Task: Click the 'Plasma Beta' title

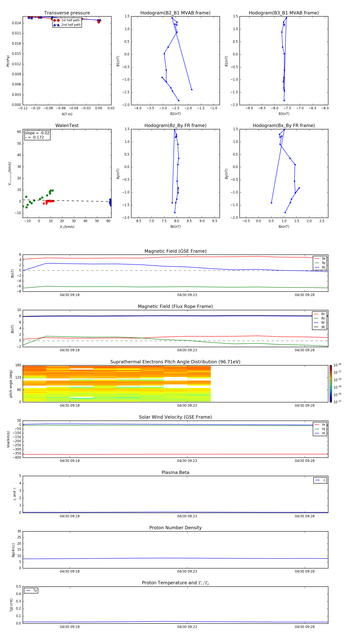Action: [x=175, y=472]
